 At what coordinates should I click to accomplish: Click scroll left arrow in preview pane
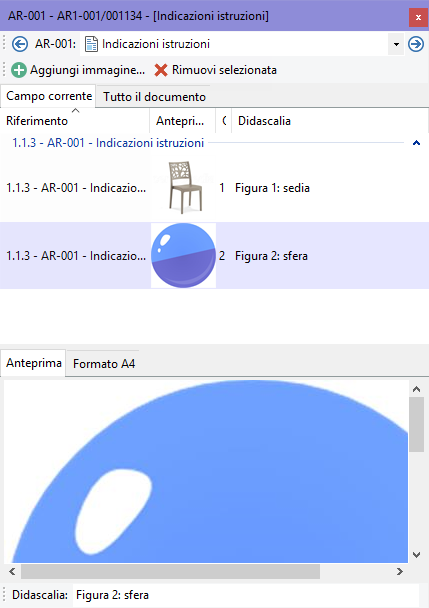[x=12, y=572]
